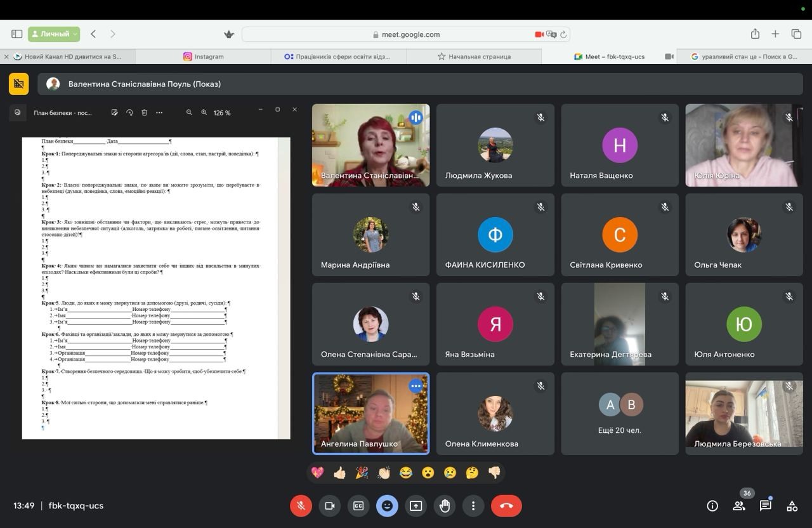Switch to the уразливий стан це Google tab
The image size is (812, 528).
[744, 56]
